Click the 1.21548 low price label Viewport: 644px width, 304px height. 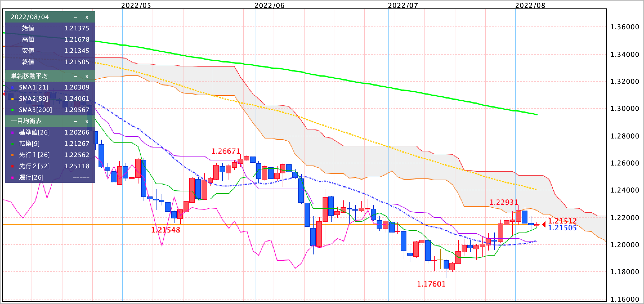[166, 230]
